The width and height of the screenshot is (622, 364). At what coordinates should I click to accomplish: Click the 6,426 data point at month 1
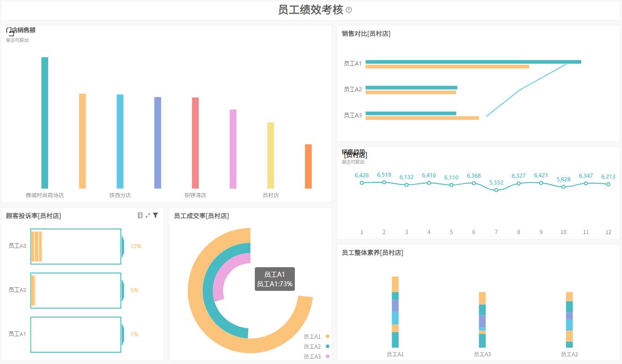pyautogui.click(x=362, y=183)
